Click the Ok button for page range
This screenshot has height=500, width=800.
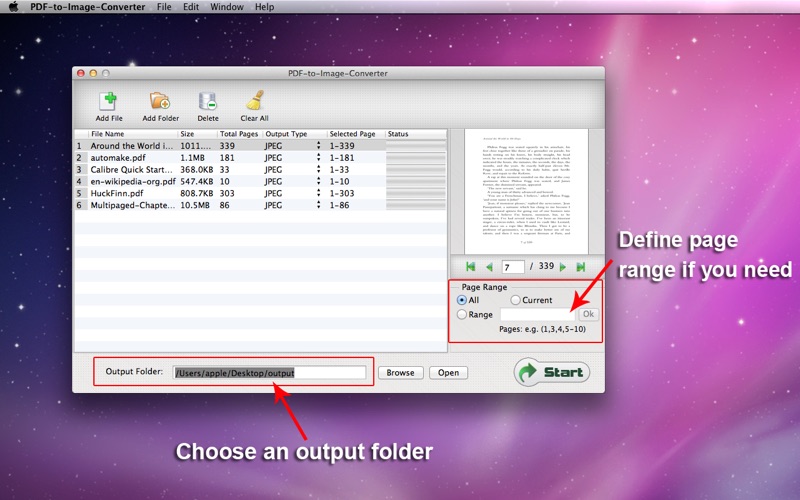[588, 314]
